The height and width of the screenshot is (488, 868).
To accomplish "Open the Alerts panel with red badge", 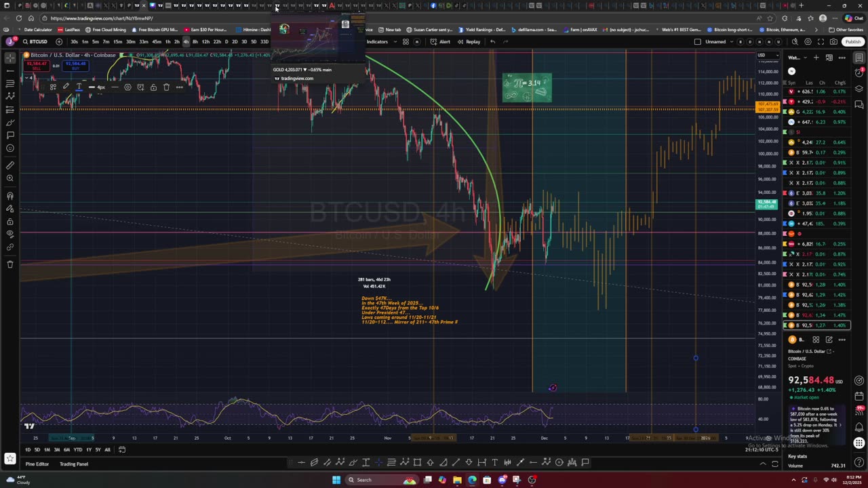I will [859, 73].
